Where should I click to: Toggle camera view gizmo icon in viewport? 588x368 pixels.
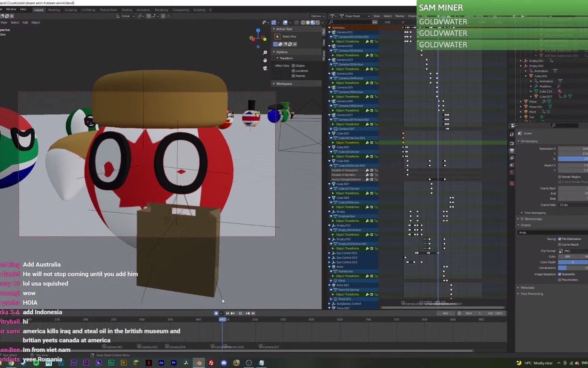[265, 68]
